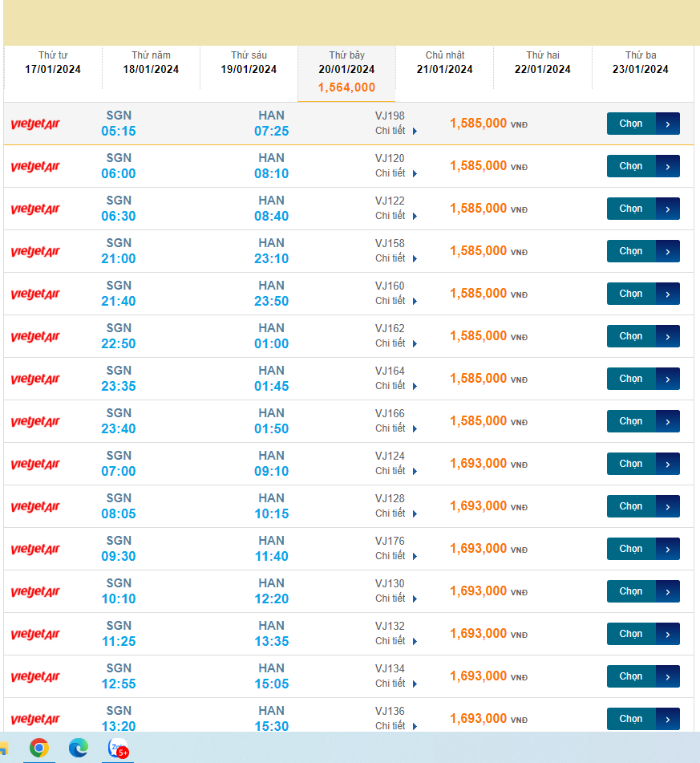Open the Thứ sáu 19/01/2024 date tab
700x763 pixels.
coord(249,63)
